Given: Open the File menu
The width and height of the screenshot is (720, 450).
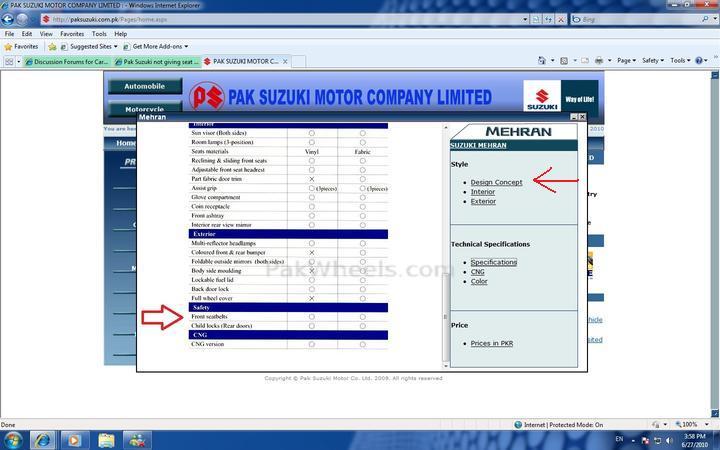Looking at the screenshot, I should (x=9, y=34).
